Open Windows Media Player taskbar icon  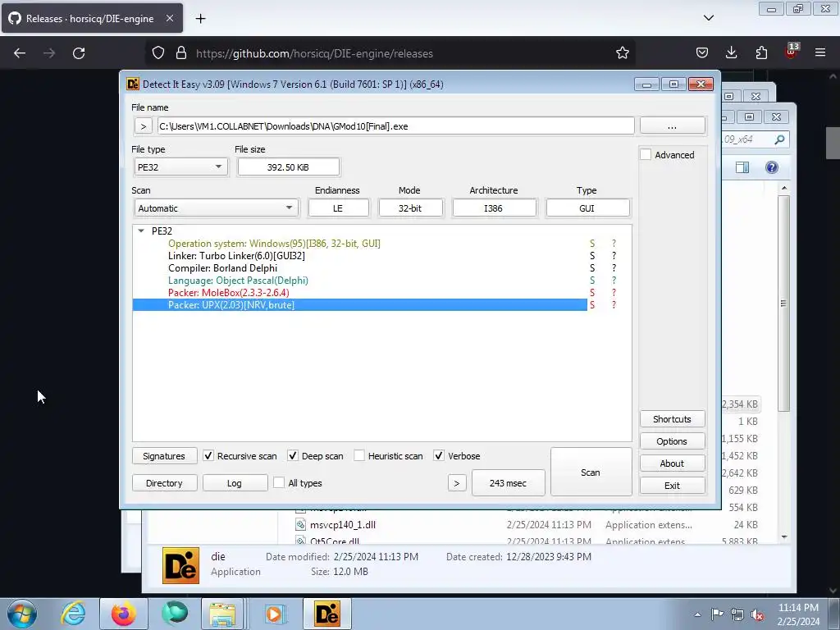[x=276, y=614]
